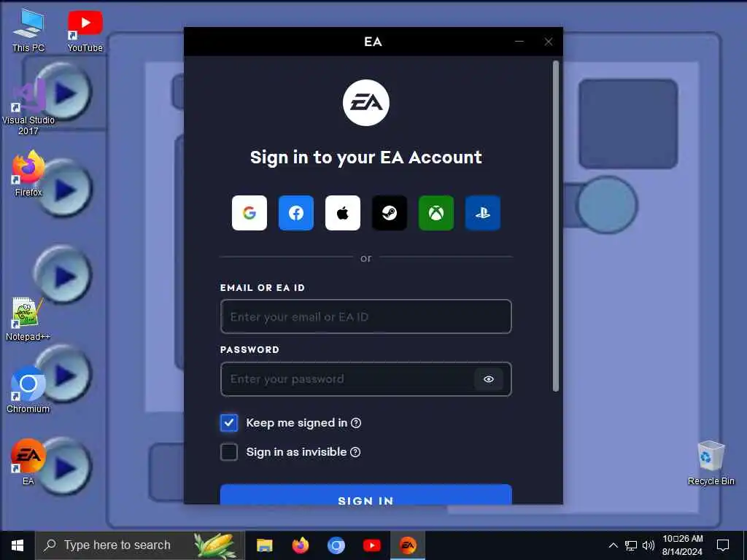This screenshot has height=560, width=747.
Task: Choose Facebook sign-in button
Action: 296,213
